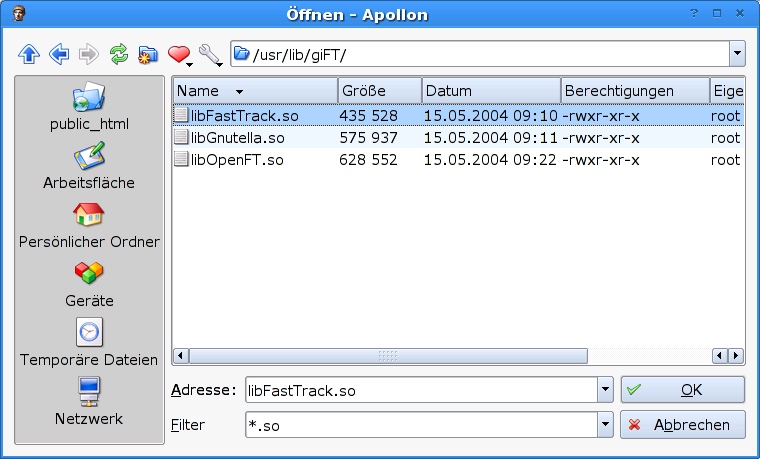760x459 pixels.
Task: Click the Apollon window title icon
Action: tap(18, 13)
